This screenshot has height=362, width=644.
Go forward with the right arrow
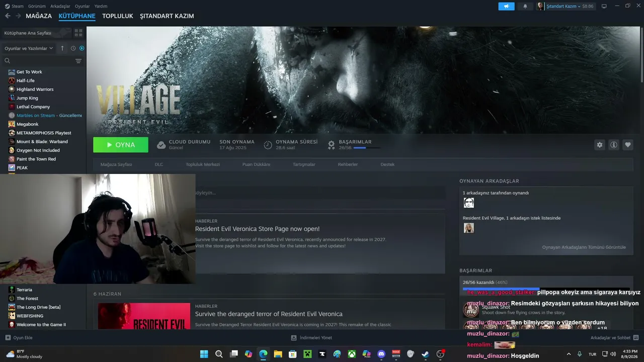(18, 16)
